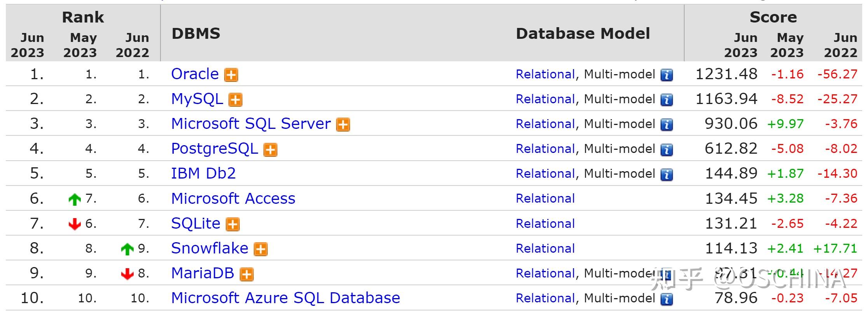This screenshot has height=314, width=868.
Task: Click info icon in Azure SQL Database row
Action: (667, 299)
